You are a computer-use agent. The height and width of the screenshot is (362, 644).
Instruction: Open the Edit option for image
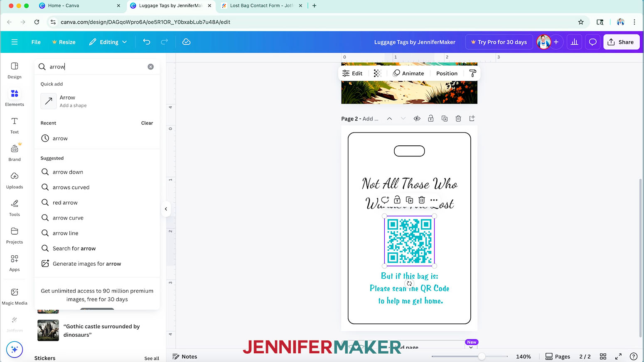[352, 73]
